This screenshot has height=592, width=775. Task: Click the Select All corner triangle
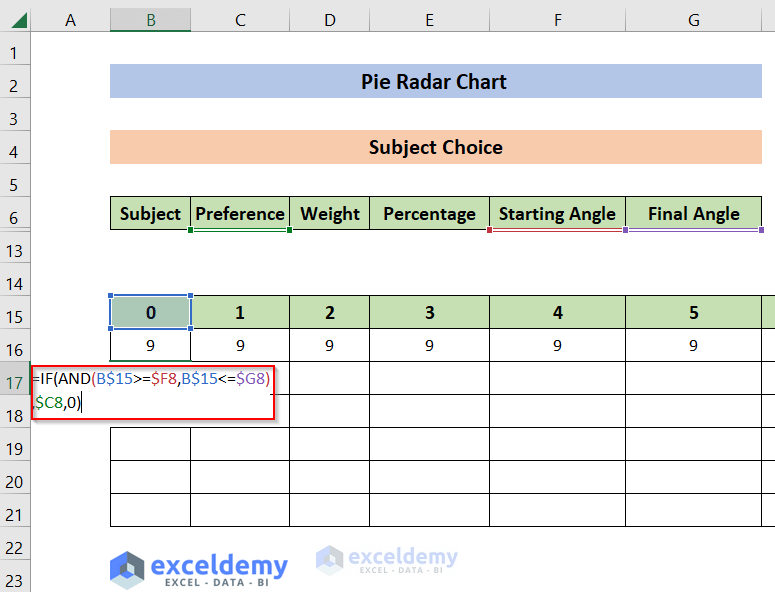(x=15, y=20)
